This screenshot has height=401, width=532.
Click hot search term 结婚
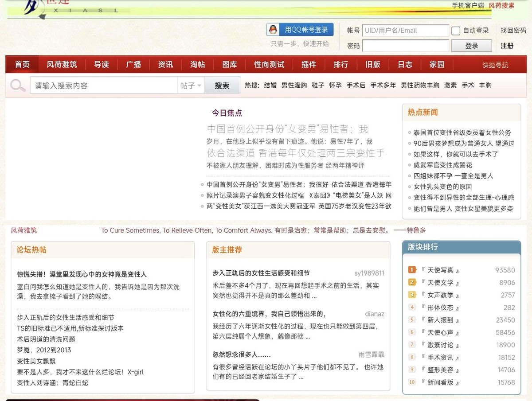[270, 86]
